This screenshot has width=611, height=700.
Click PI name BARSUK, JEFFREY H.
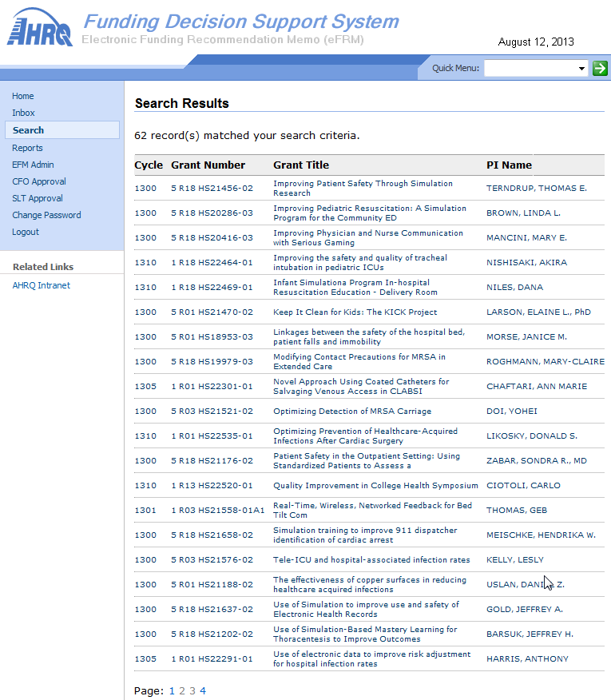pos(530,634)
